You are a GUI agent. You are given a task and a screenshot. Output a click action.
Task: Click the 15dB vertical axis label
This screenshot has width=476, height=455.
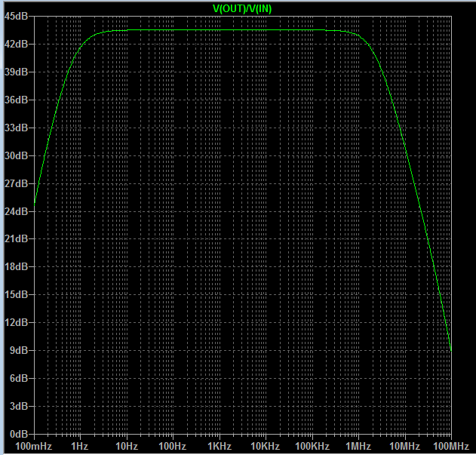pyautogui.click(x=16, y=294)
